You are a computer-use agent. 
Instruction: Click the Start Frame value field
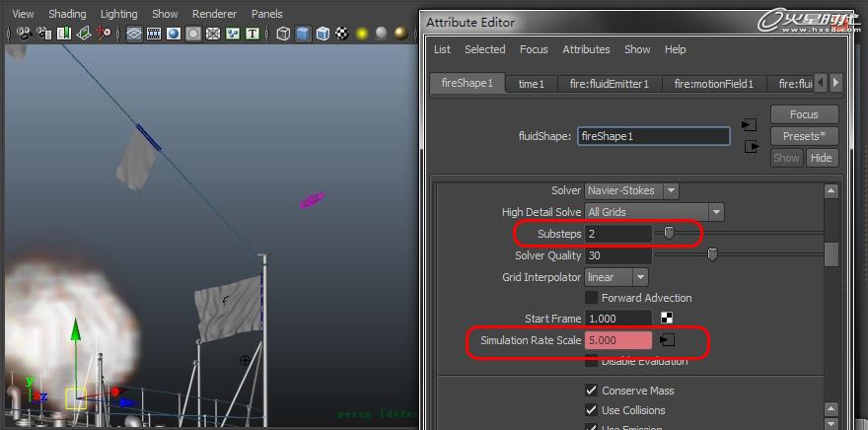click(618, 319)
